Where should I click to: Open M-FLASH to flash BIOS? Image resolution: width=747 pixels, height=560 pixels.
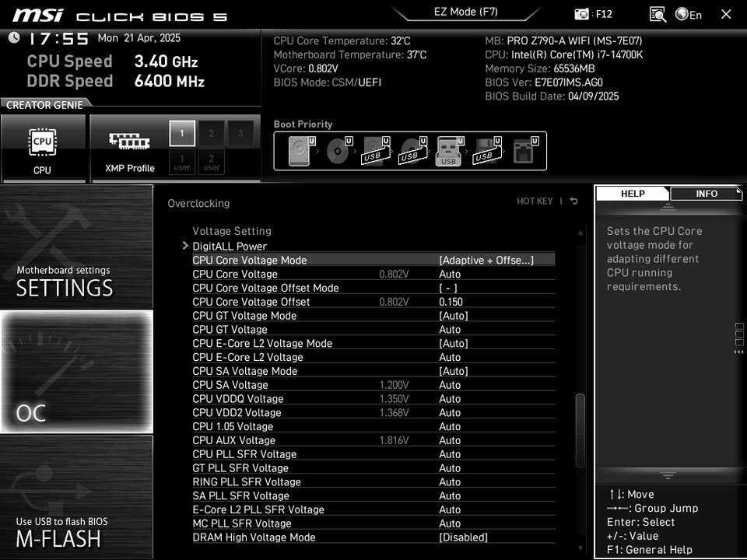click(x=77, y=497)
